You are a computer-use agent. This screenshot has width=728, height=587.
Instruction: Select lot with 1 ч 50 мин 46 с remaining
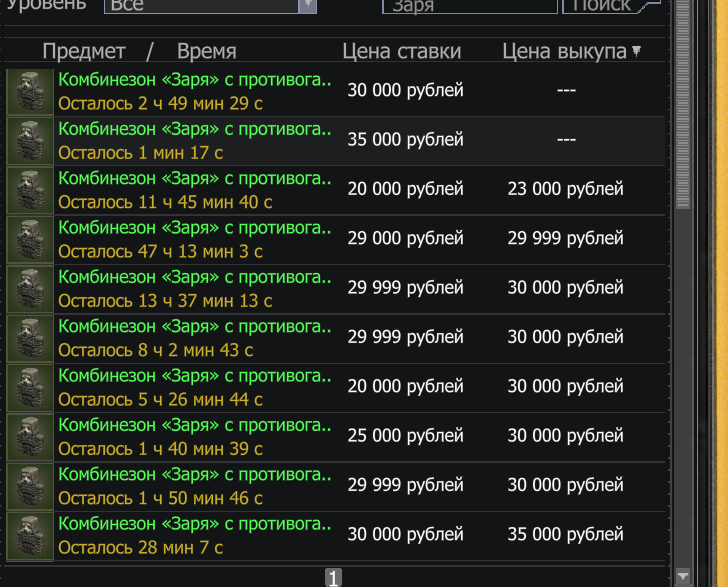click(336, 487)
